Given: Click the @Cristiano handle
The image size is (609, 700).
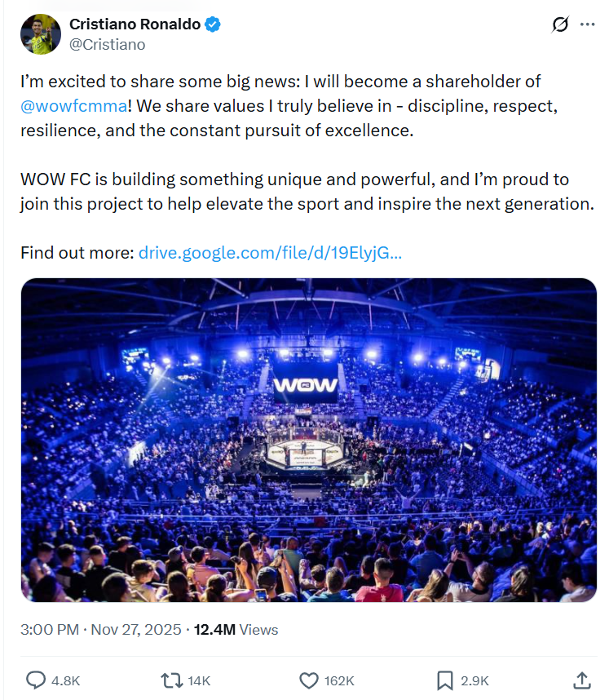Looking at the screenshot, I should point(108,45).
